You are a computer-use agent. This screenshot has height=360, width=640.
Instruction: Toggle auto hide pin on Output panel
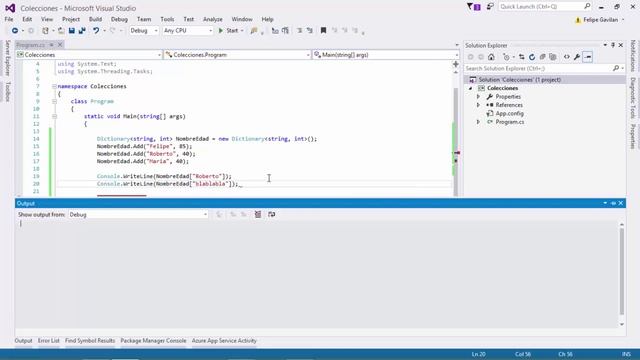pyautogui.click(x=613, y=203)
